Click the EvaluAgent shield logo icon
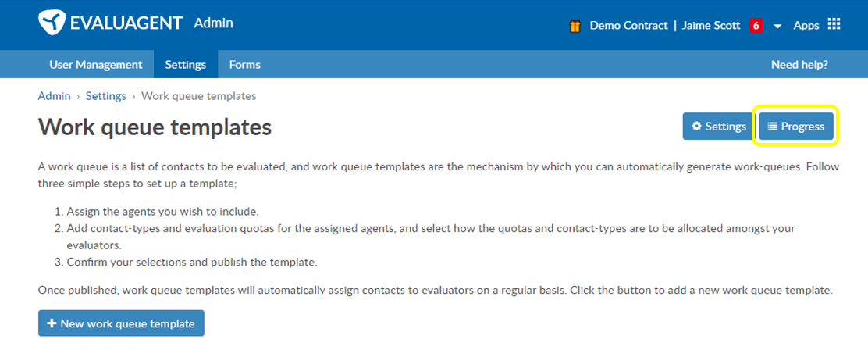Viewport: 868px width, 350px height. (52, 23)
